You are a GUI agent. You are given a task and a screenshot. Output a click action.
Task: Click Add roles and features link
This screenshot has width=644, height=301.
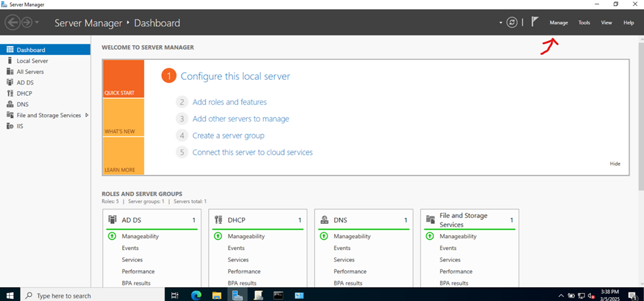coord(230,102)
